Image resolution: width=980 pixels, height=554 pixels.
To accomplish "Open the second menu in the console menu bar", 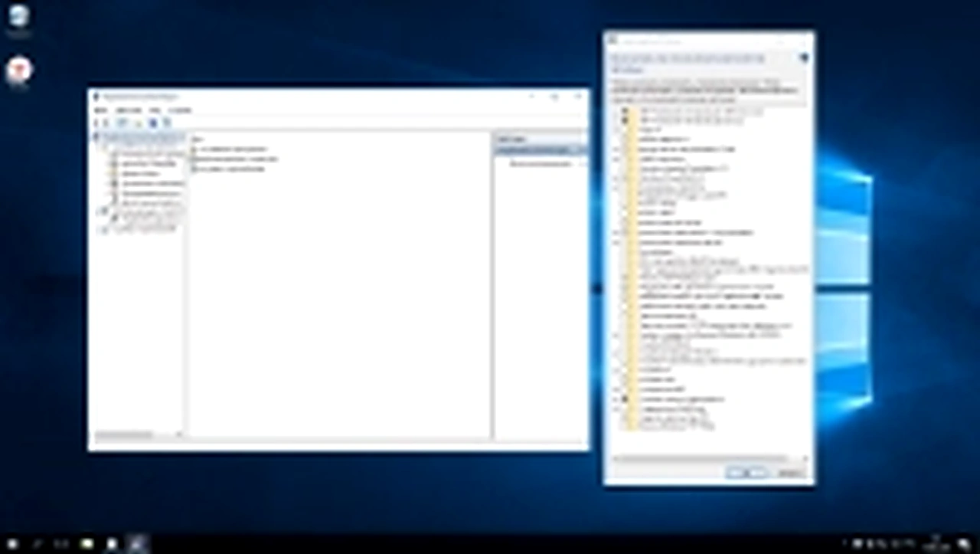I will click(128, 110).
